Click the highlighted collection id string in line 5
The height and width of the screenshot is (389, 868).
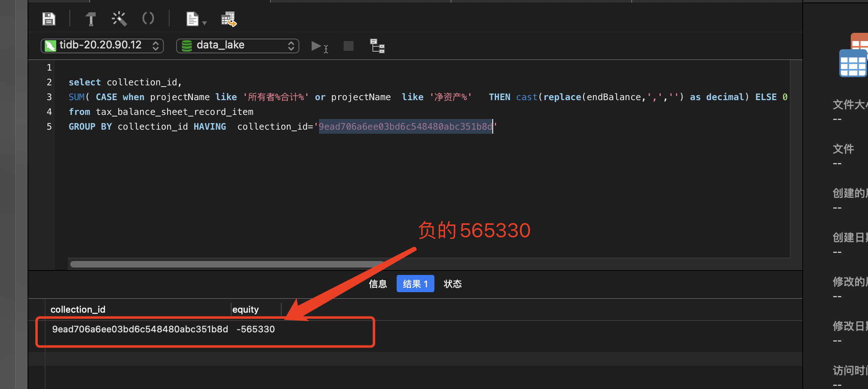pyautogui.click(x=406, y=126)
